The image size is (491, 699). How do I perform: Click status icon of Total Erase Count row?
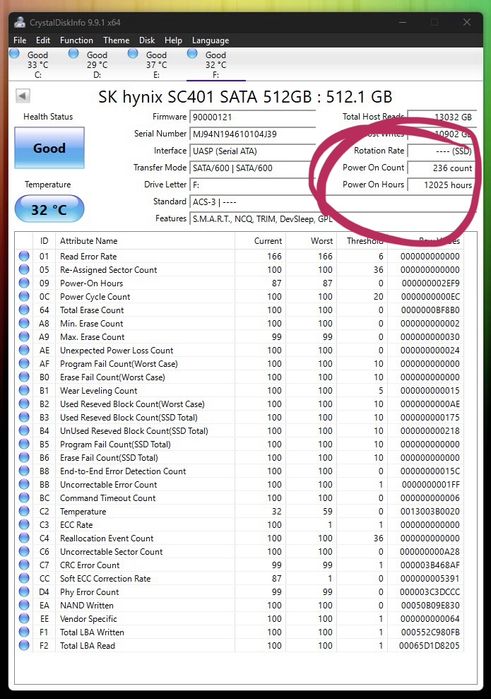coord(24,309)
